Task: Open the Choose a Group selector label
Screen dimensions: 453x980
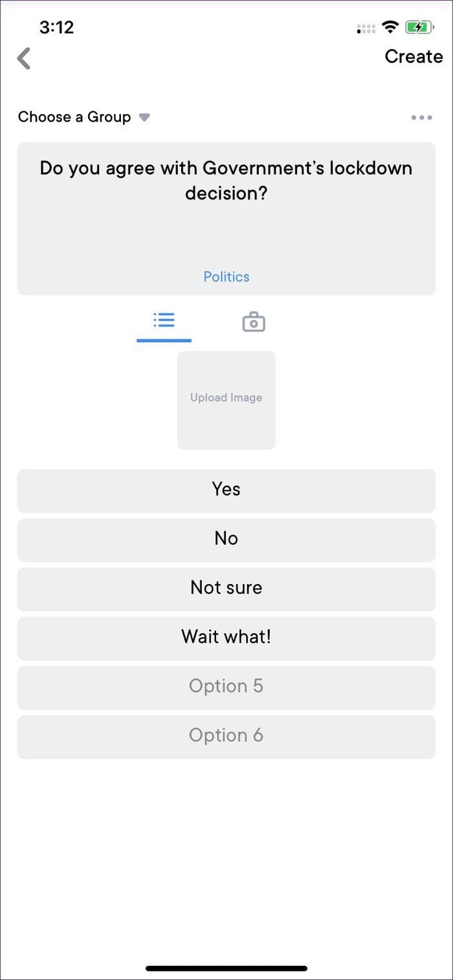Action: coord(74,117)
